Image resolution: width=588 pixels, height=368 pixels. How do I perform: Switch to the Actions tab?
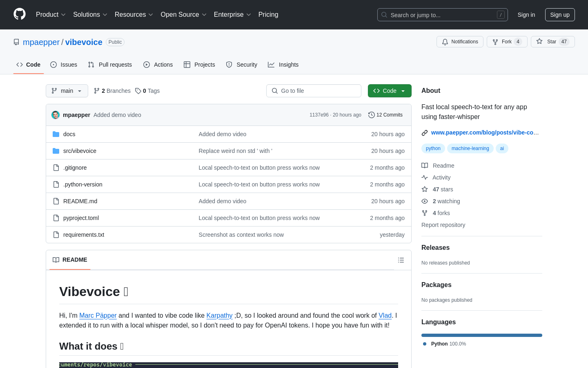[158, 65]
